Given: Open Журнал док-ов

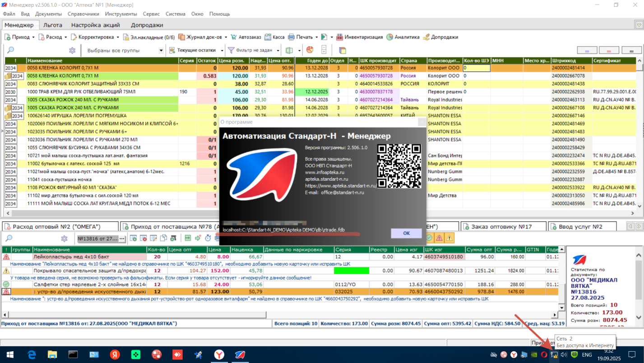Looking at the screenshot, I should tap(200, 37).
